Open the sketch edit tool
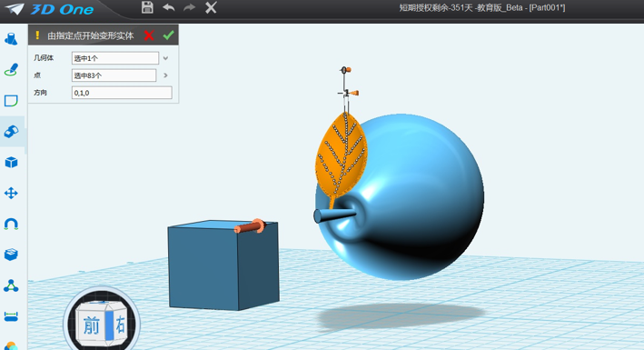 coord(11,101)
